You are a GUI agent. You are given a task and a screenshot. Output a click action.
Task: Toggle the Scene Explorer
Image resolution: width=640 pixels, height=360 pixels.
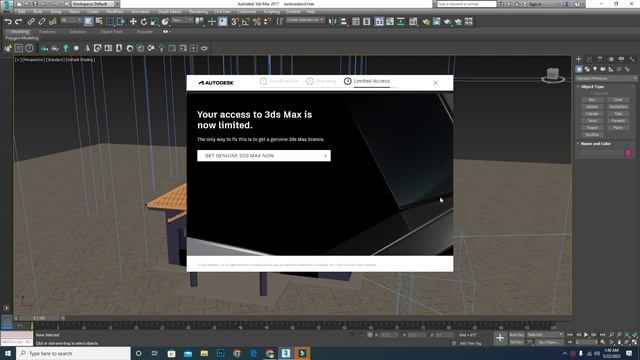tap(356, 22)
